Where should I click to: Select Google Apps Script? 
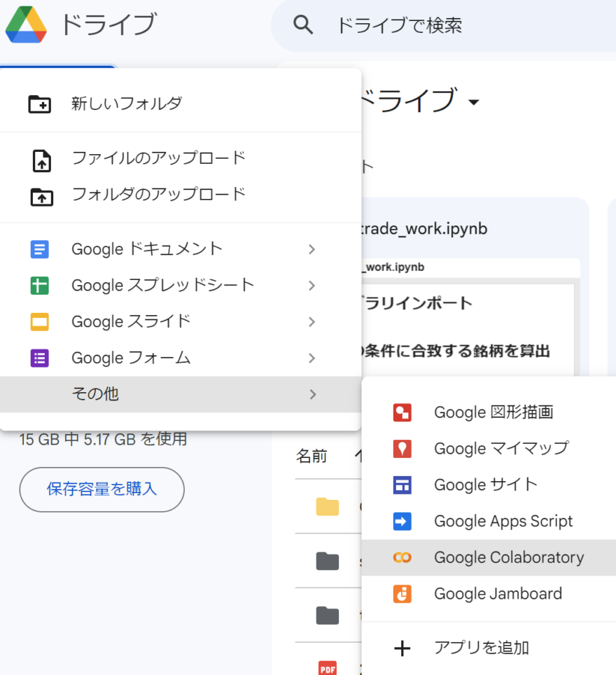[489, 522]
